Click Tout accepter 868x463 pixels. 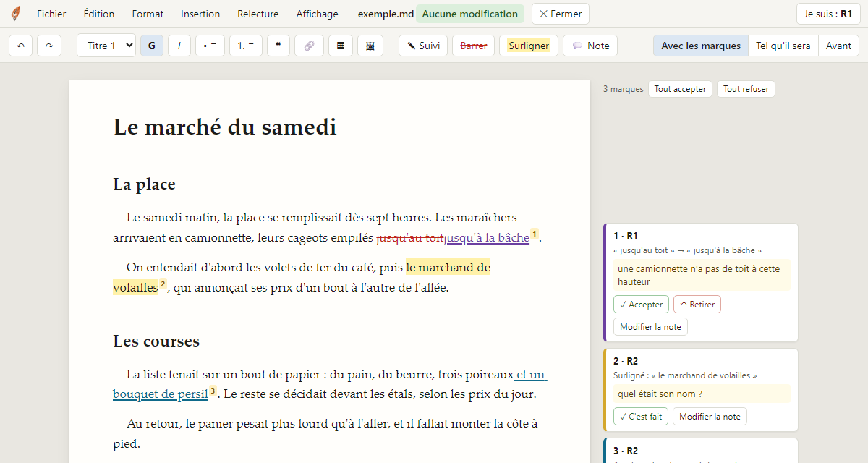tap(680, 89)
